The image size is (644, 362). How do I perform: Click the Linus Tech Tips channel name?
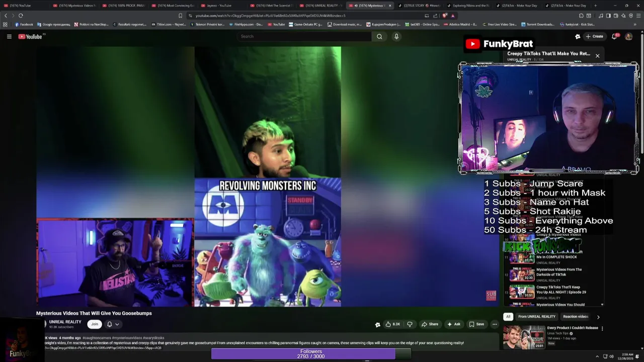tap(558, 333)
